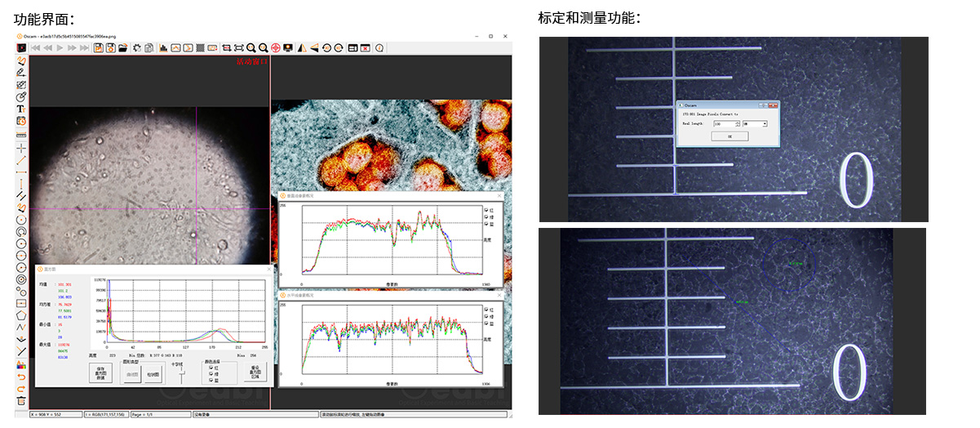980x428 pixels.
Task: Click the Real length spinner arrows
Action: (737, 123)
